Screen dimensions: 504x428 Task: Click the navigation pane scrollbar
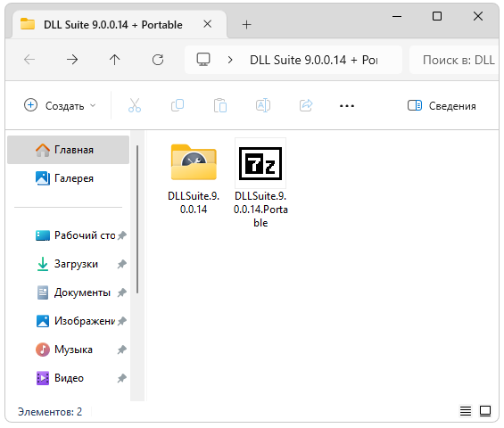coord(137,219)
